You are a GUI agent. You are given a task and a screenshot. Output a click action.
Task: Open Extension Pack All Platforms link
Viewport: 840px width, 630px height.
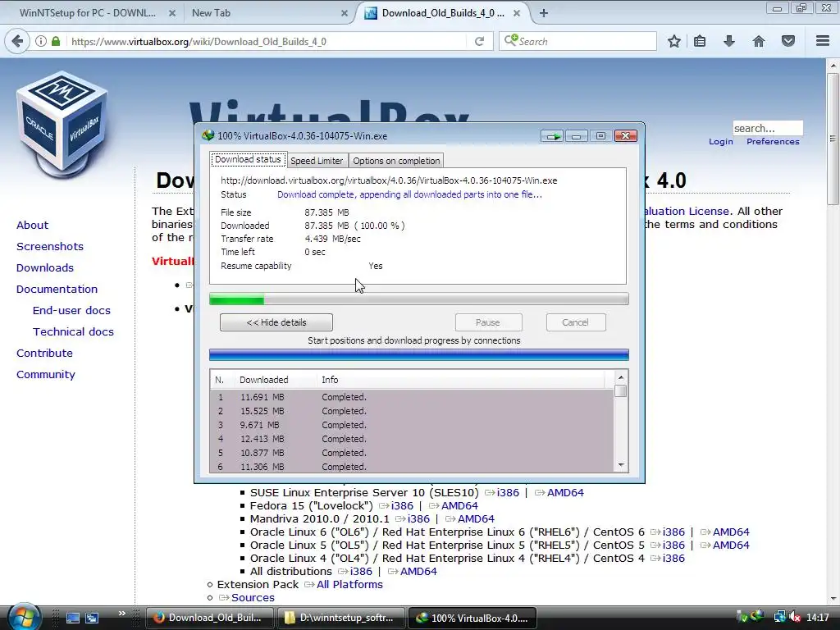[x=349, y=584]
